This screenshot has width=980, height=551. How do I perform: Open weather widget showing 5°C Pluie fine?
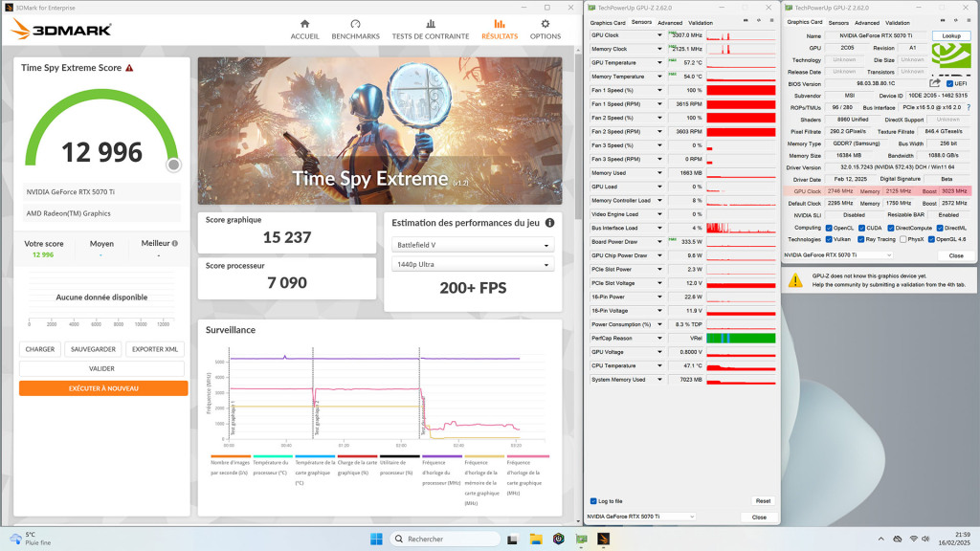(x=30, y=539)
